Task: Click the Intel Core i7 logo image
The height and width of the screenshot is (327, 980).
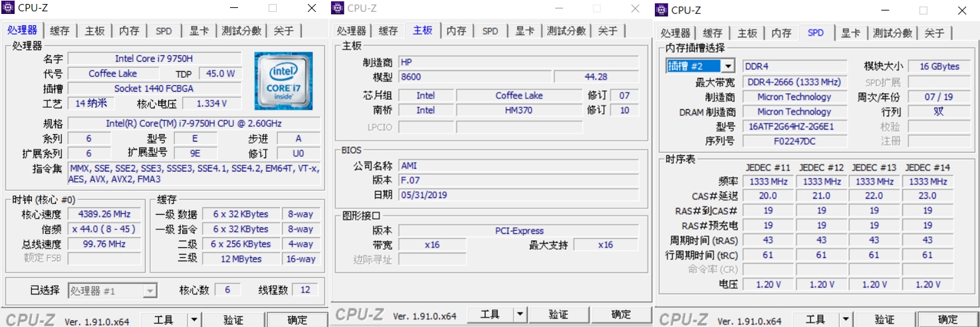Action: (283, 80)
